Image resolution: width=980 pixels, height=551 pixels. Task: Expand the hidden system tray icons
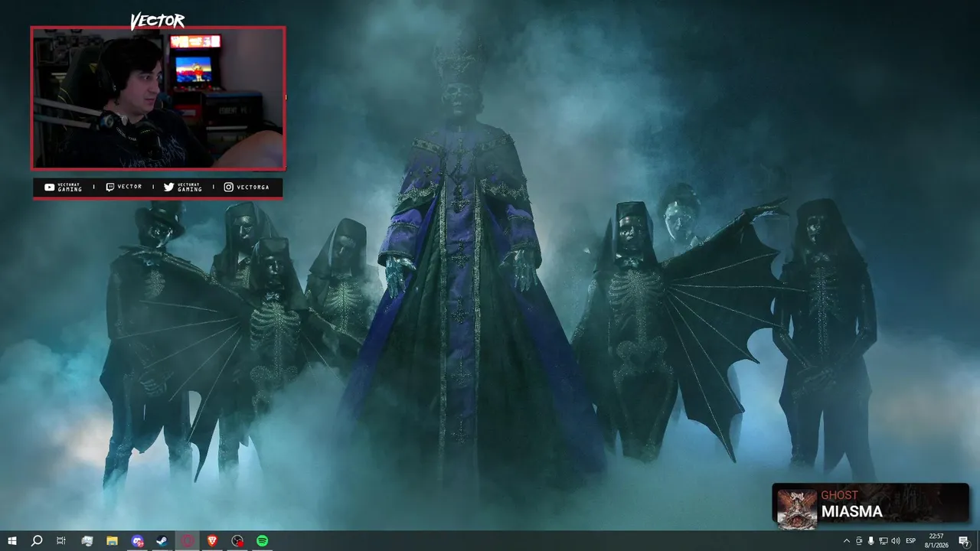click(846, 541)
